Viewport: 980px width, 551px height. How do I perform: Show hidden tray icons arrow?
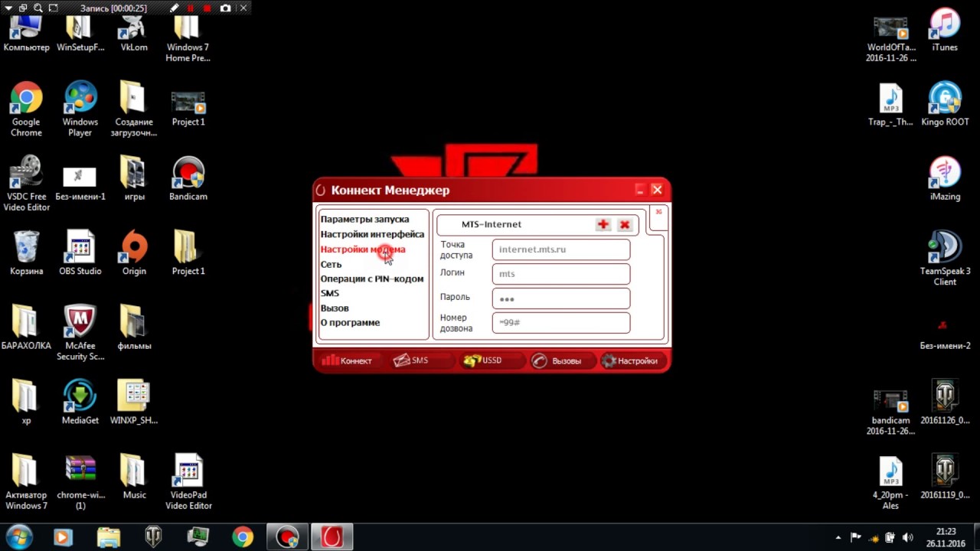(838, 537)
